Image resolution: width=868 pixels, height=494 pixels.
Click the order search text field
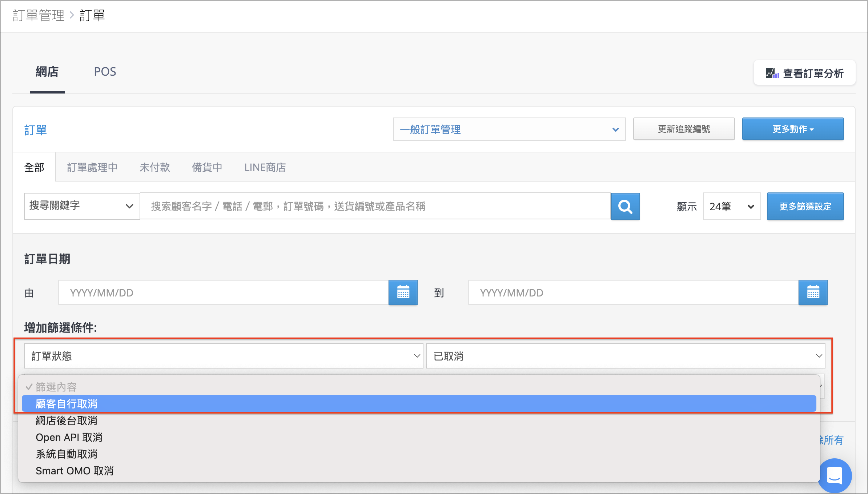click(x=375, y=206)
